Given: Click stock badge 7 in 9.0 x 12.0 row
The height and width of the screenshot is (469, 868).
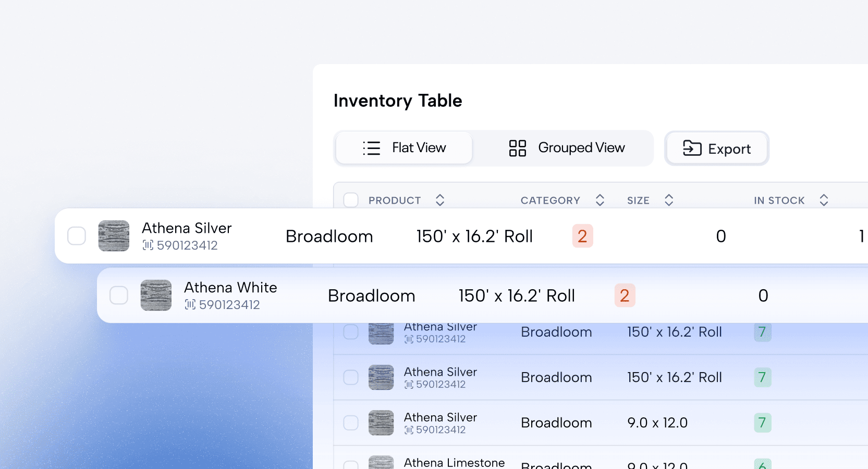Looking at the screenshot, I should (x=762, y=423).
